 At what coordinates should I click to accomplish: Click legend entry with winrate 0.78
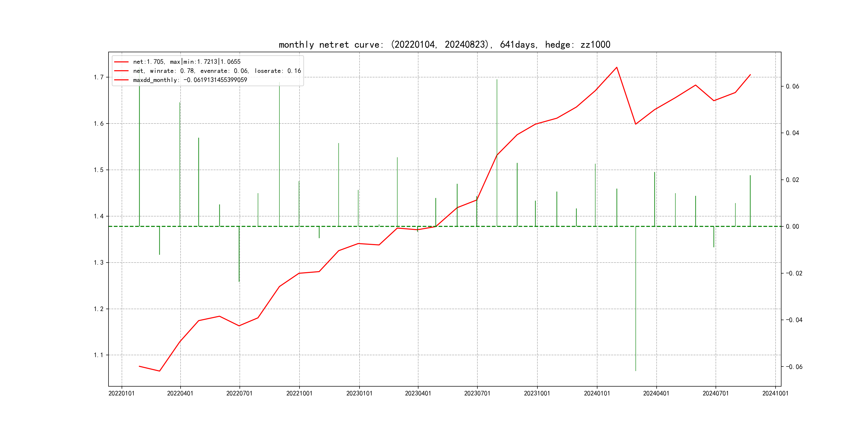point(217,71)
